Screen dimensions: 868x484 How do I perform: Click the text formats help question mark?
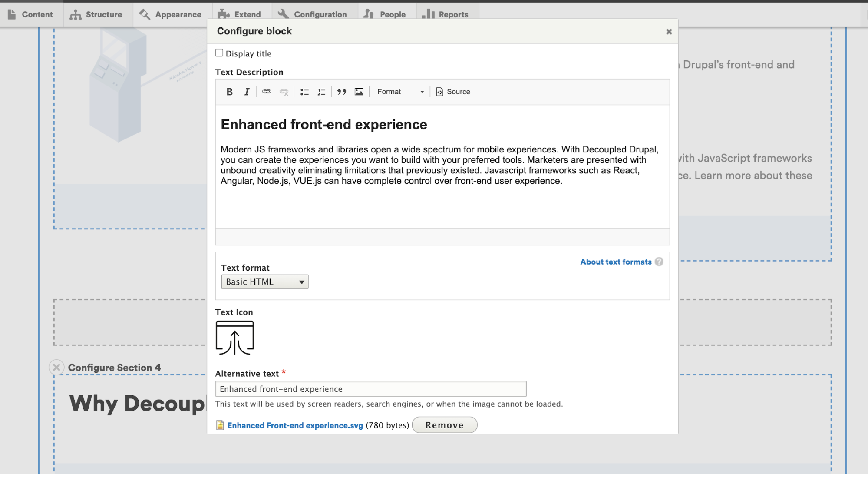[659, 262]
